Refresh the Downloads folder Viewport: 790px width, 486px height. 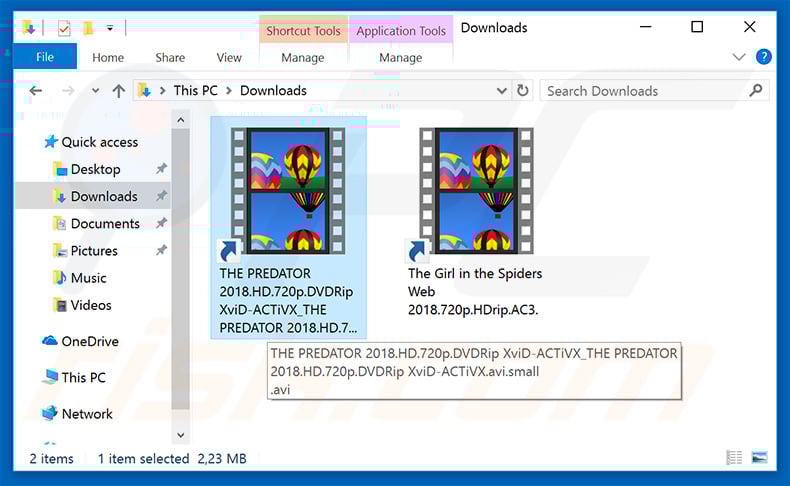coord(522,91)
